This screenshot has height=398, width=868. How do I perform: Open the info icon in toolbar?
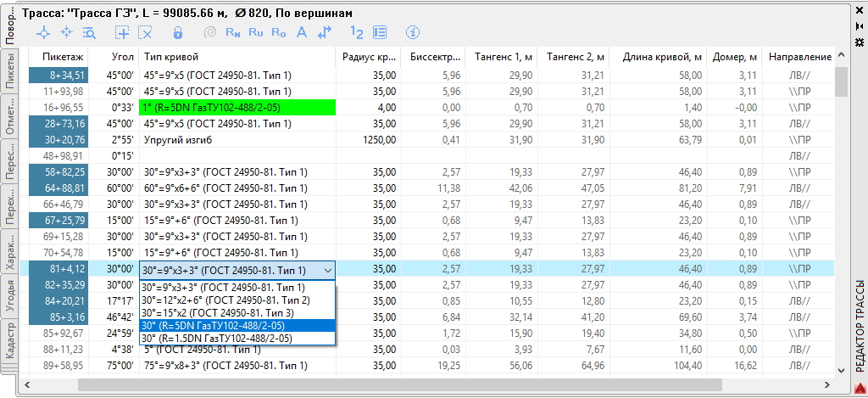pos(413,32)
